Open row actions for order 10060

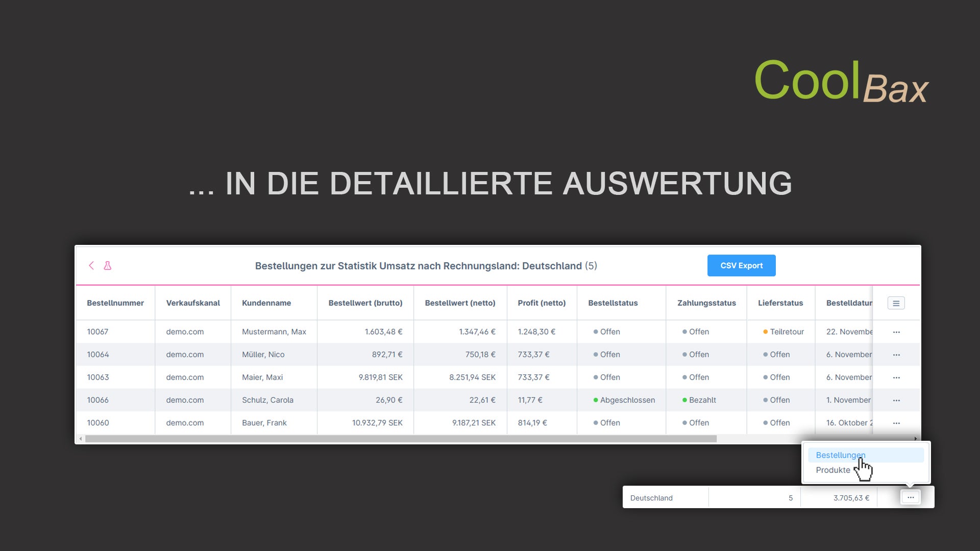[896, 423]
